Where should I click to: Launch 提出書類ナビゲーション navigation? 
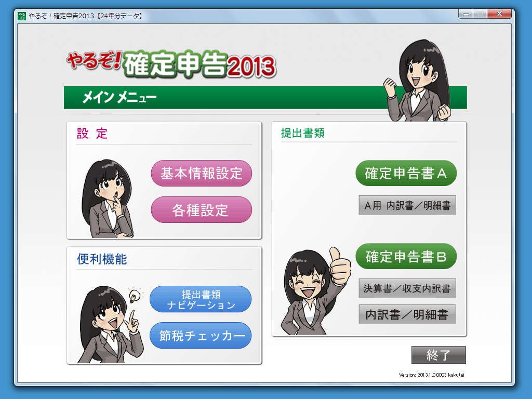pyautogui.click(x=201, y=299)
